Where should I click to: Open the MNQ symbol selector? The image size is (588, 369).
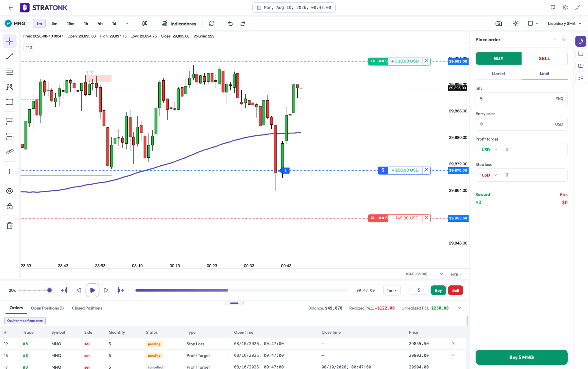pos(16,24)
